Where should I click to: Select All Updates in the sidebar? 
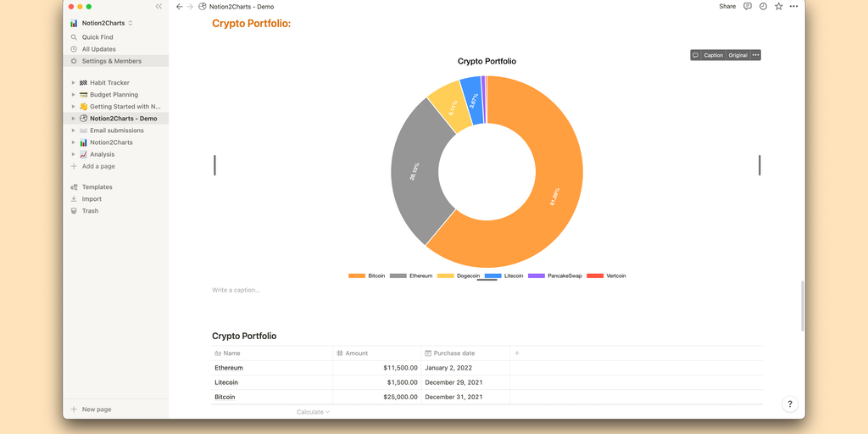click(99, 49)
